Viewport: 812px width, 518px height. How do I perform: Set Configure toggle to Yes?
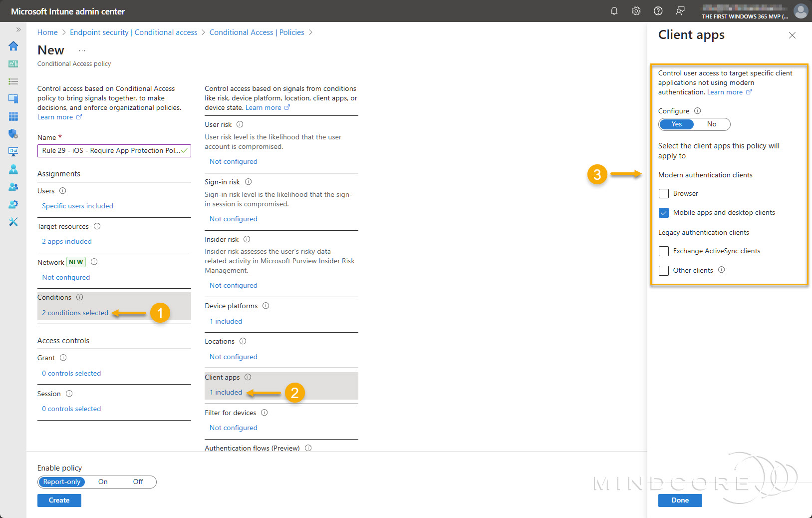tap(676, 124)
